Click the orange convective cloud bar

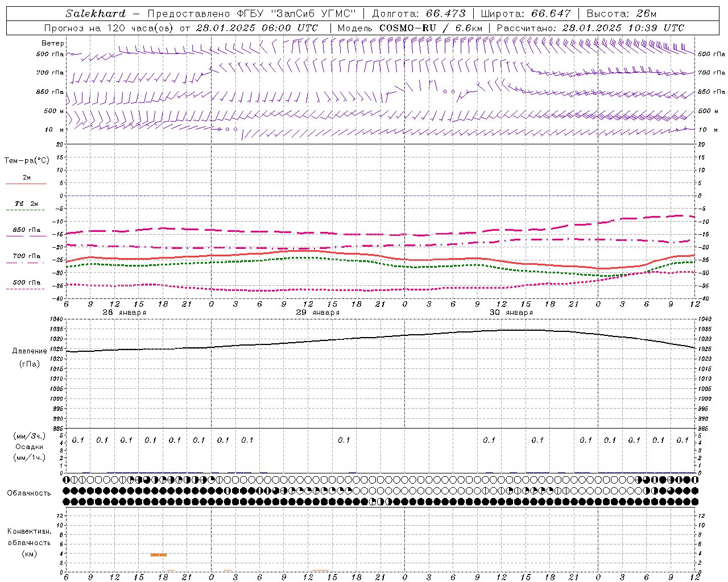pos(159,555)
